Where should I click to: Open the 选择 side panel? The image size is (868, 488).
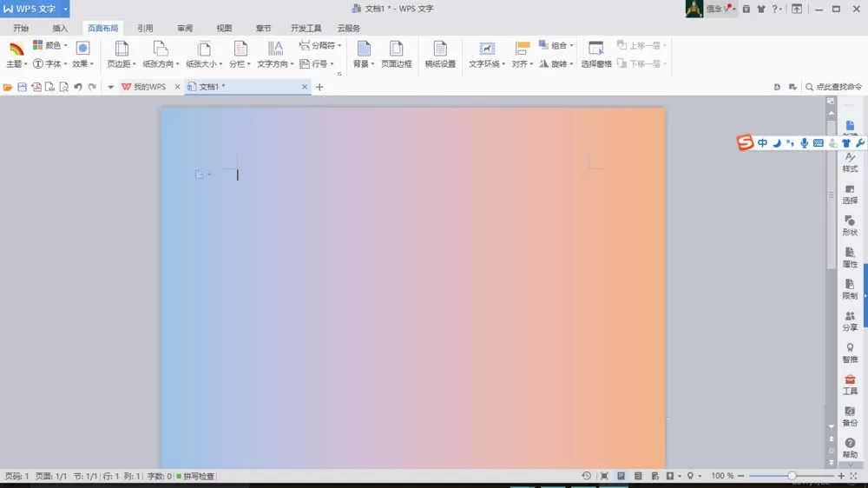tap(850, 195)
